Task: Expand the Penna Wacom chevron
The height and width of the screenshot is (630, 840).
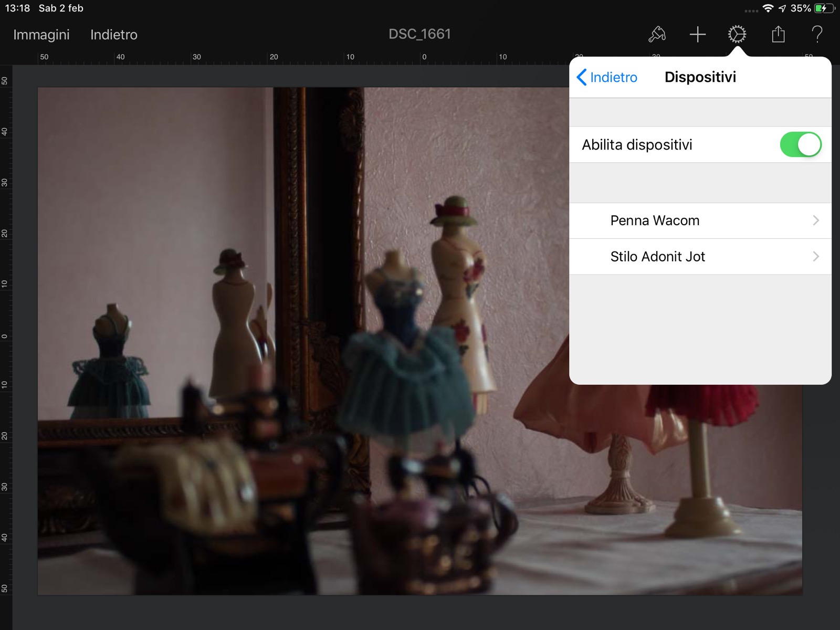Action: (816, 220)
